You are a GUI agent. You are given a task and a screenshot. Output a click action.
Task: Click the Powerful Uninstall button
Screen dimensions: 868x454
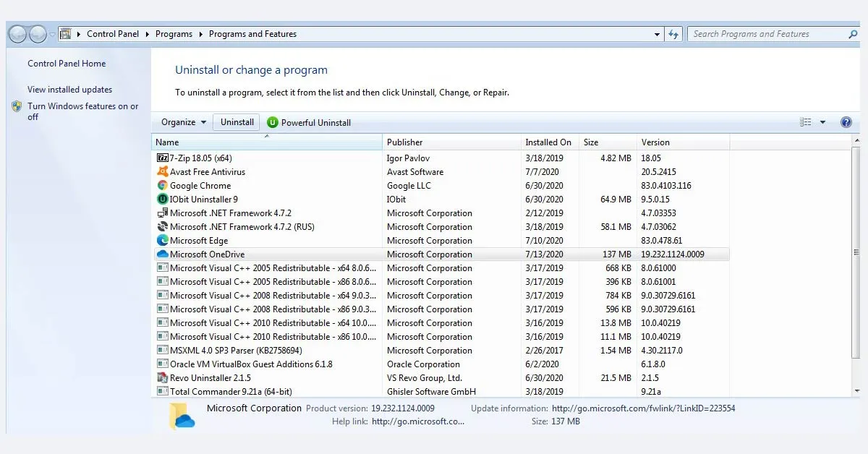click(309, 122)
